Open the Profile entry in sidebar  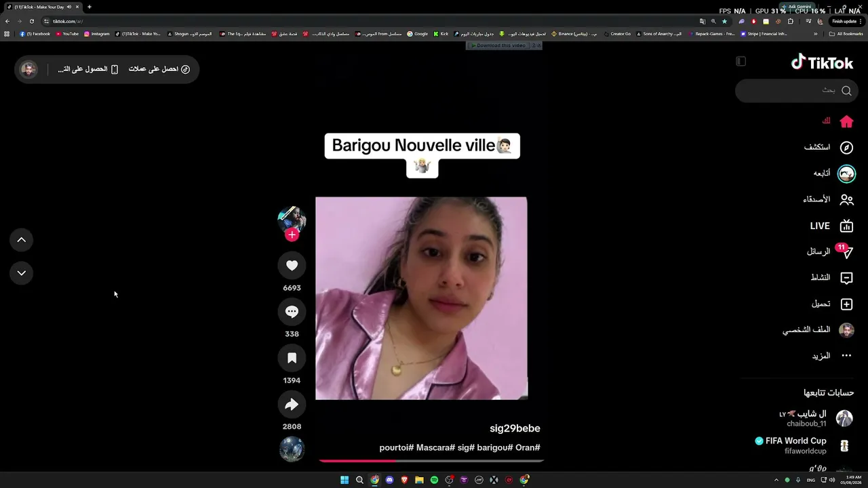(818, 330)
